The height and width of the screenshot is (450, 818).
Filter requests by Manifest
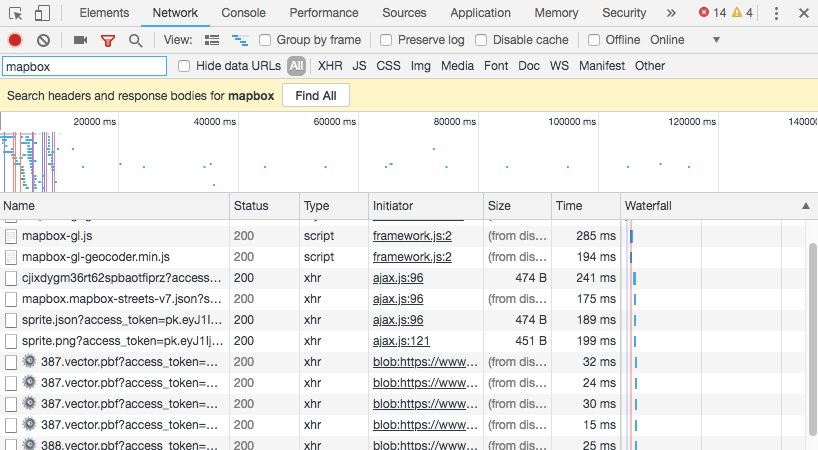(602, 66)
